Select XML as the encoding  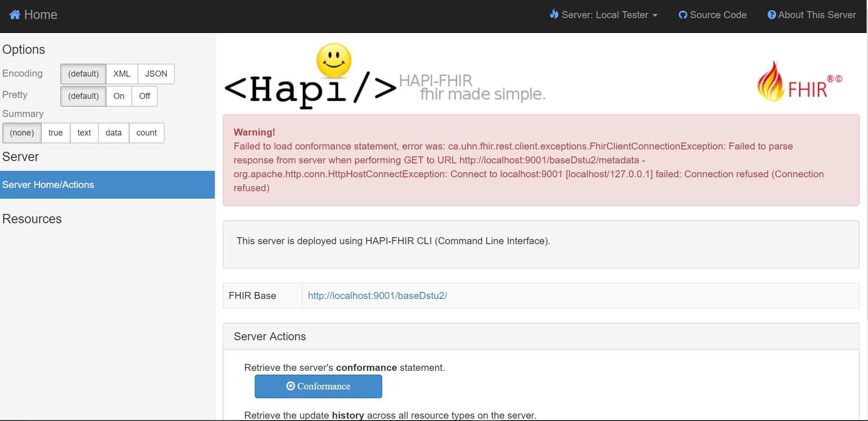click(x=121, y=74)
